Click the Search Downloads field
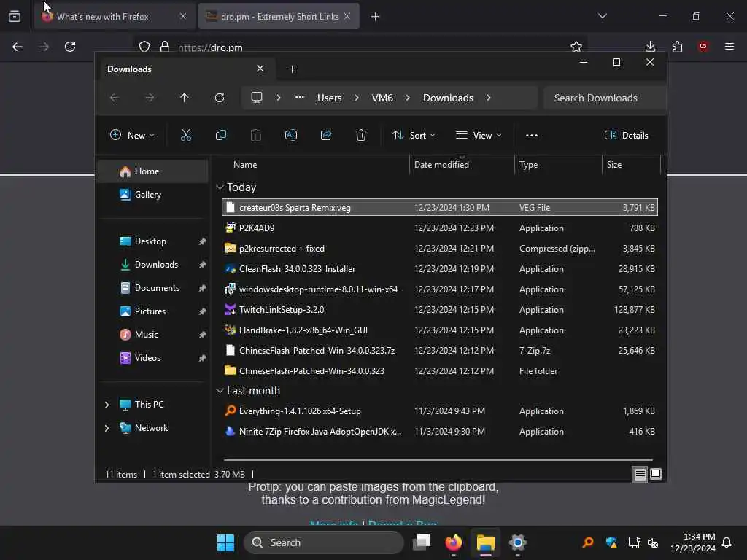 pos(604,98)
